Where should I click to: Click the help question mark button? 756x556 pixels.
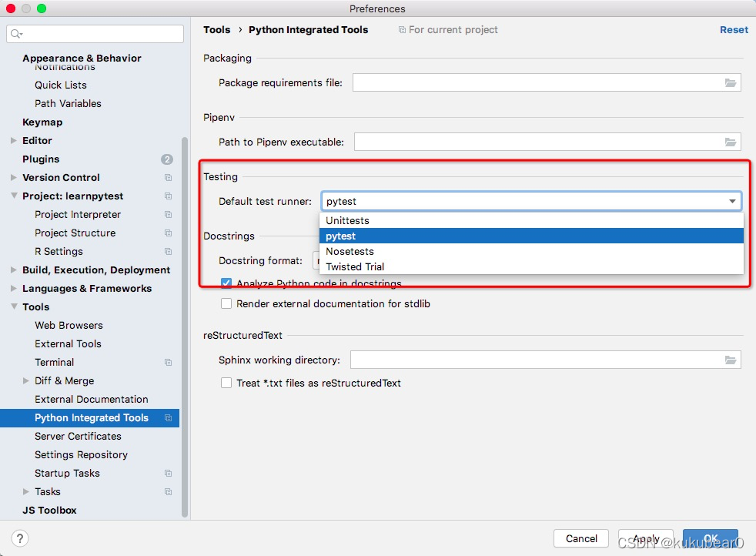(x=20, y=538)
